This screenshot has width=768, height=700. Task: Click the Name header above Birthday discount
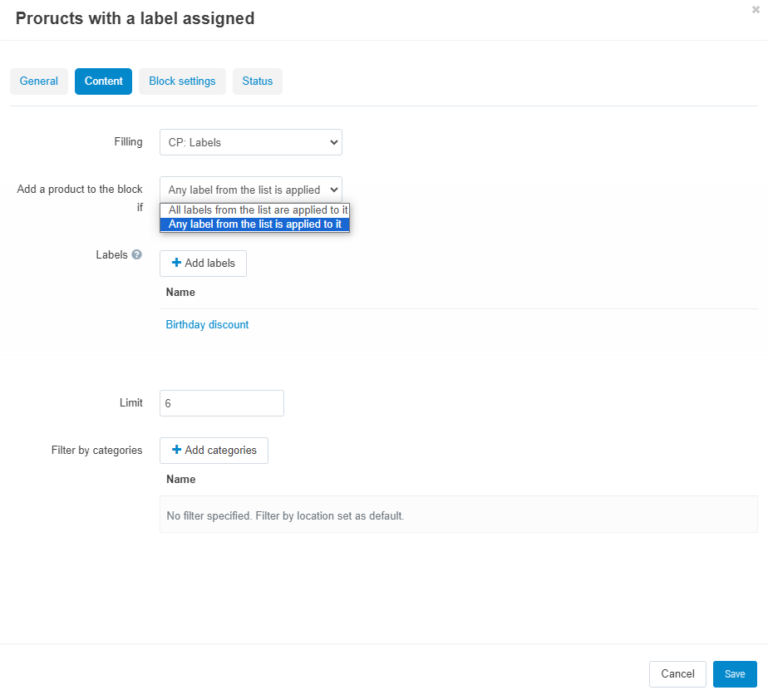[180, 293]
